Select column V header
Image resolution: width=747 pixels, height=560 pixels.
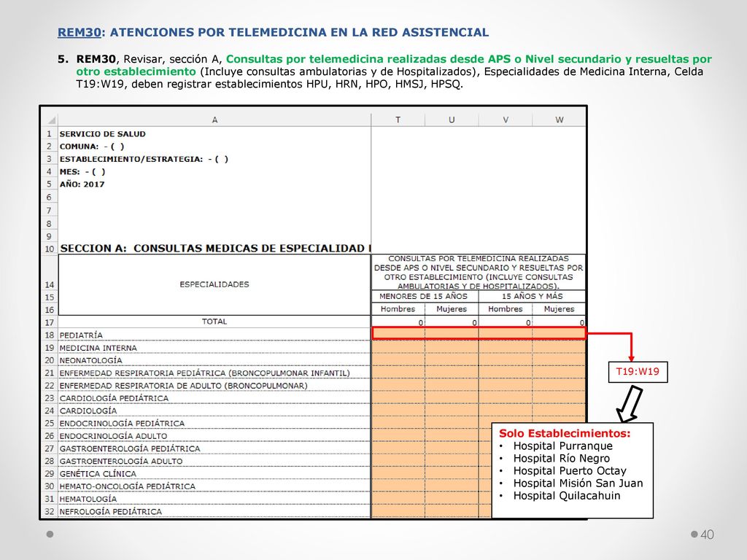pyautogui.click(x=506, y=120)
